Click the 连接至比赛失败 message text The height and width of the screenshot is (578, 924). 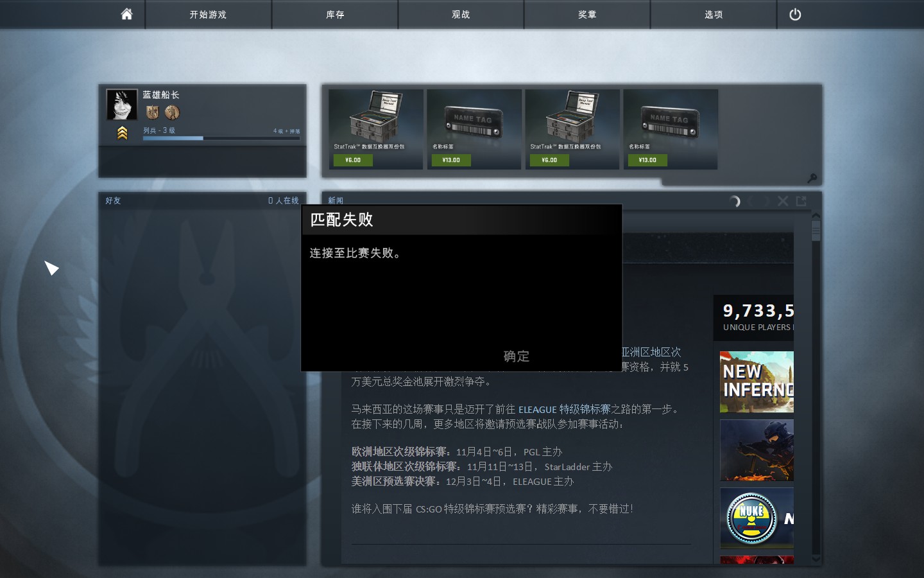(357, 253)
